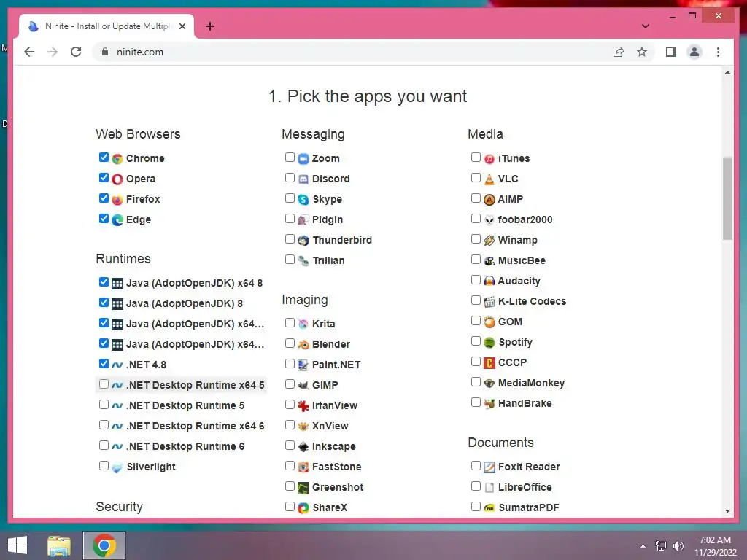
Task: Open the tab search dropdown arrow
Action: 645,26
